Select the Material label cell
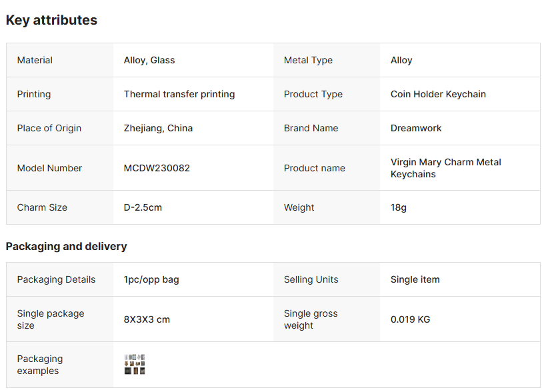The image size is (542, 392). point(35,60)
